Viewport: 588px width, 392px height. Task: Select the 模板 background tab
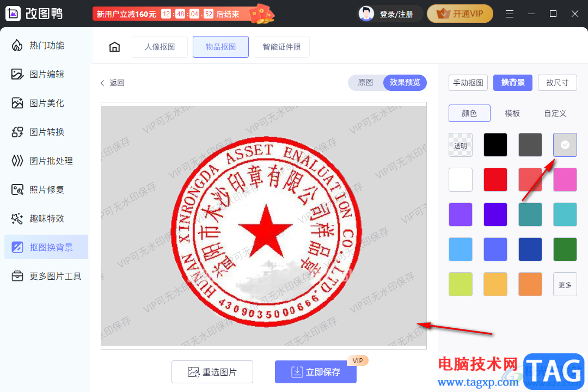[x=512, y=113]
